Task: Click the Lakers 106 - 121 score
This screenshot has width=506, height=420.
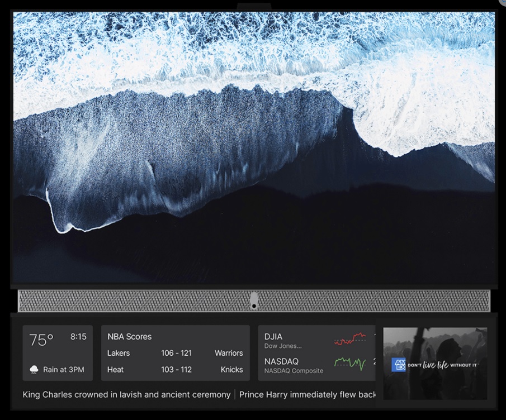Action: [176, 353]
